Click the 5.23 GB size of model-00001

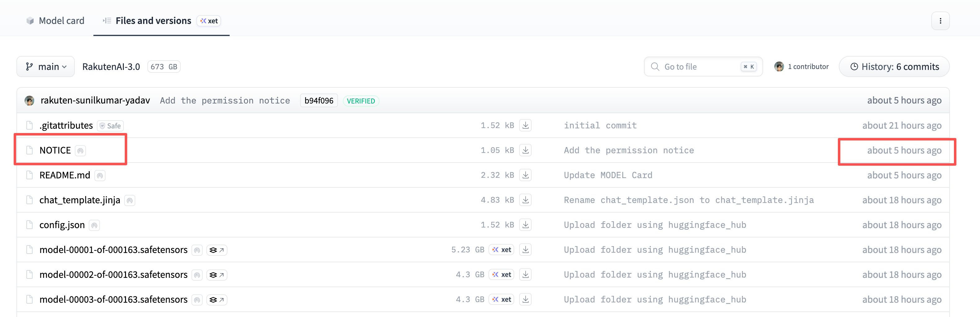[x=468, y=250]
